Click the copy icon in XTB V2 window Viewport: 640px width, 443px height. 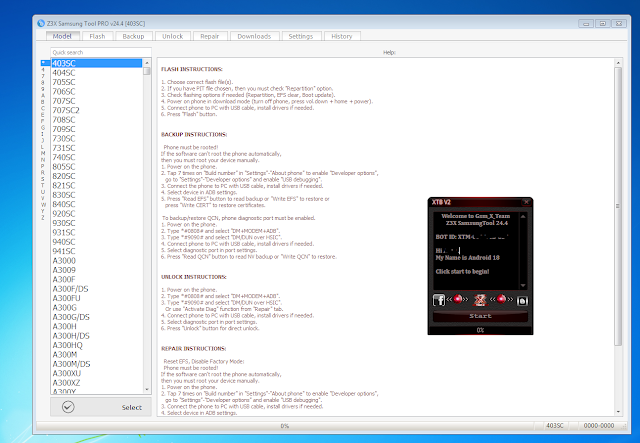tap(522, 301)
